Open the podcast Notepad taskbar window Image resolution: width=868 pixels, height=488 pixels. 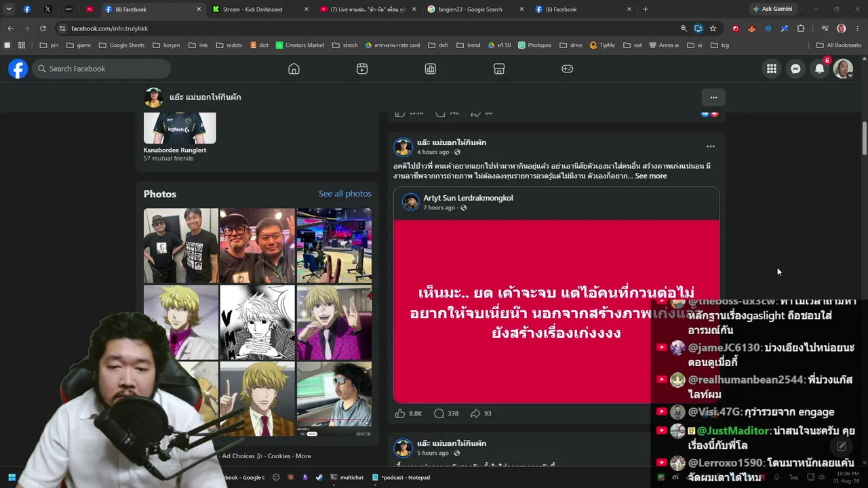[x=401, y=477]
